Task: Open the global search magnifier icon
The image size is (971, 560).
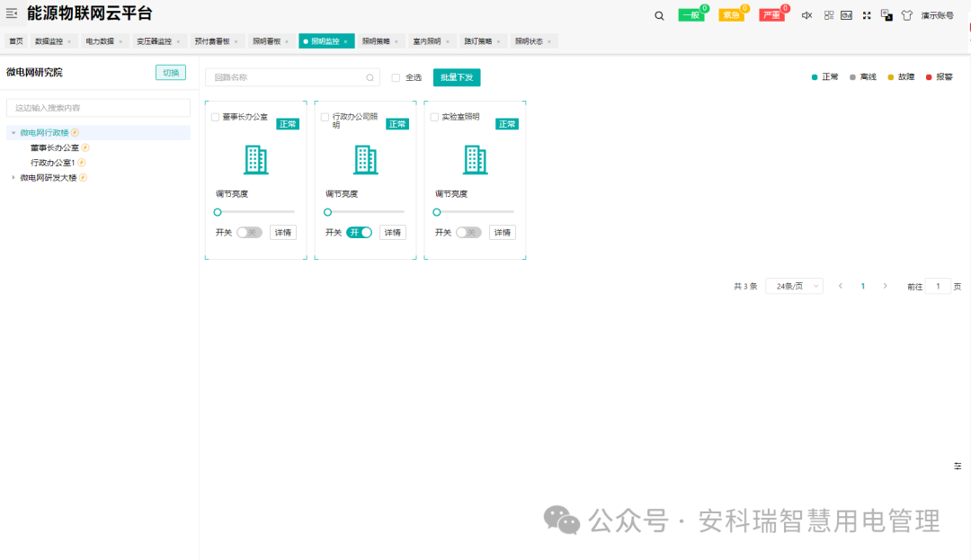Action: point(659,14)
